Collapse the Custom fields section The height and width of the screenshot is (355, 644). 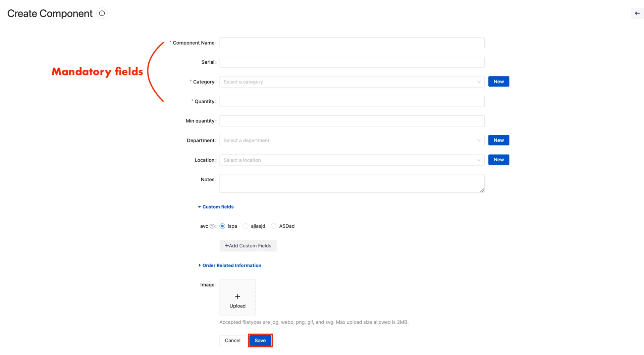click(x=216, y=206)
